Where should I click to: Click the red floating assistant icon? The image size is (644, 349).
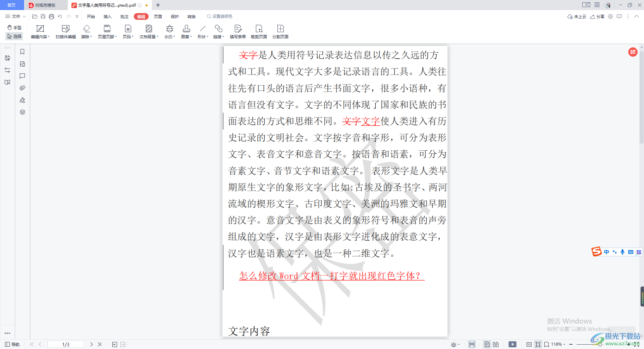[633, 52]
